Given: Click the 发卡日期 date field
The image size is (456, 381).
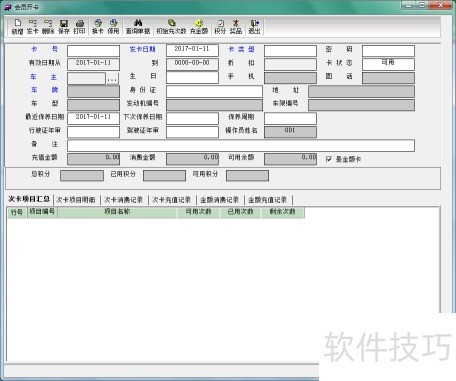Looking at the screenshot, I should click(x=192, y=51).
